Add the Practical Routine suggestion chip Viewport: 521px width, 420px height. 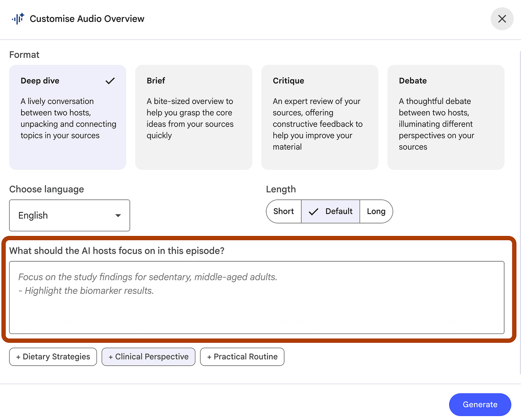tap(242, 357)
